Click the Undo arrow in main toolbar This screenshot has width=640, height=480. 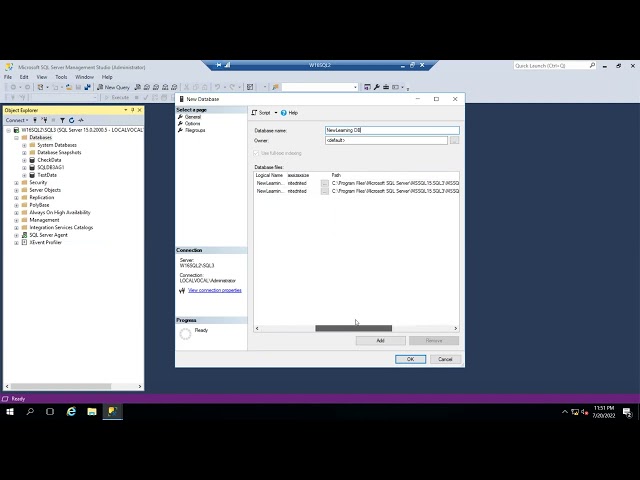click(218, 87)
